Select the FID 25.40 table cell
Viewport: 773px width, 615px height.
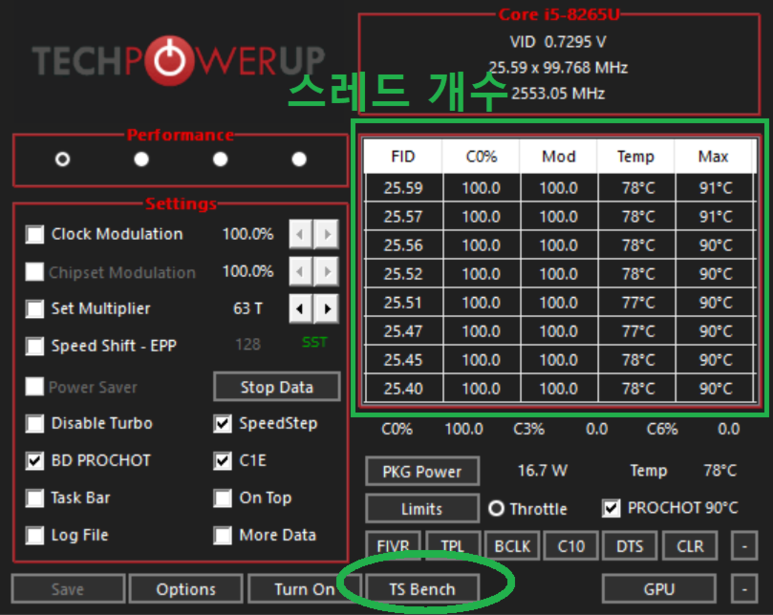point(404,388)
